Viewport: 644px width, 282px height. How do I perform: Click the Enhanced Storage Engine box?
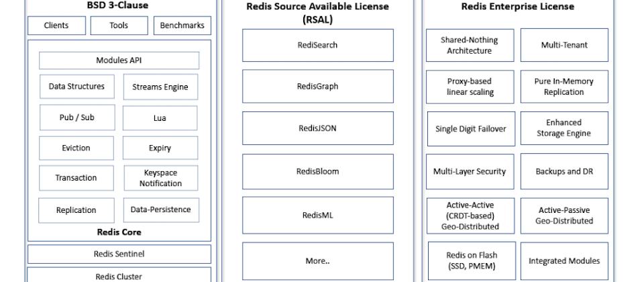[564, 128]
